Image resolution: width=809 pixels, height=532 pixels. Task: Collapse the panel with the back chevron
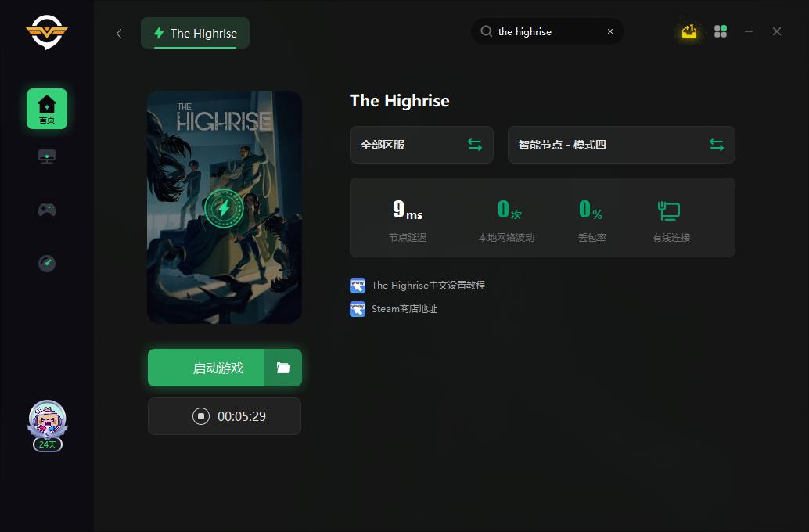click(x=119, y=34)
